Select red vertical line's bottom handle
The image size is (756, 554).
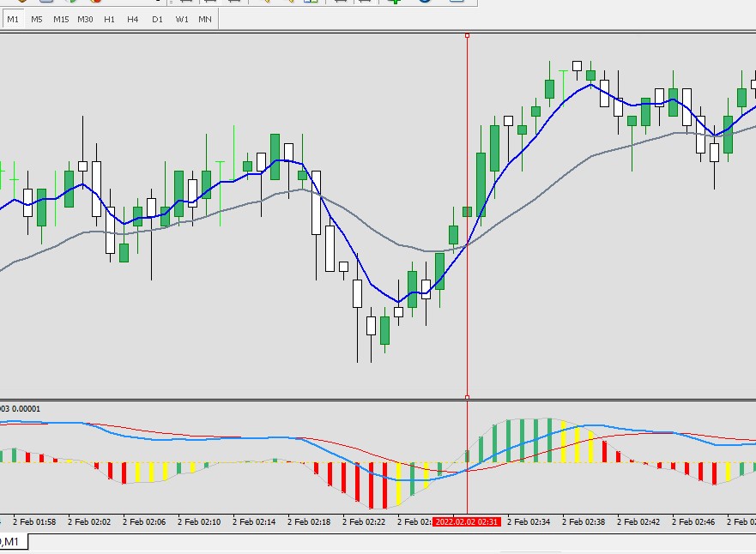pyautogui.click(x=467, y=397)
